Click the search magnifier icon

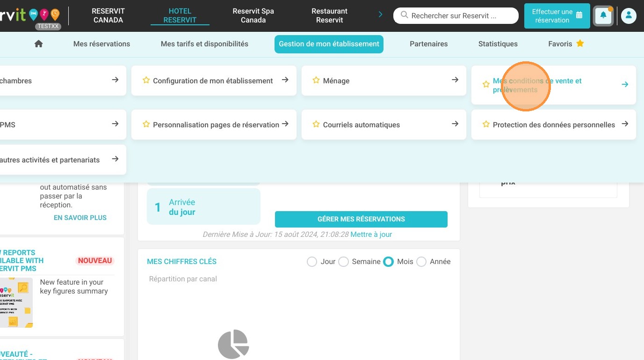(x=404, y=15)
